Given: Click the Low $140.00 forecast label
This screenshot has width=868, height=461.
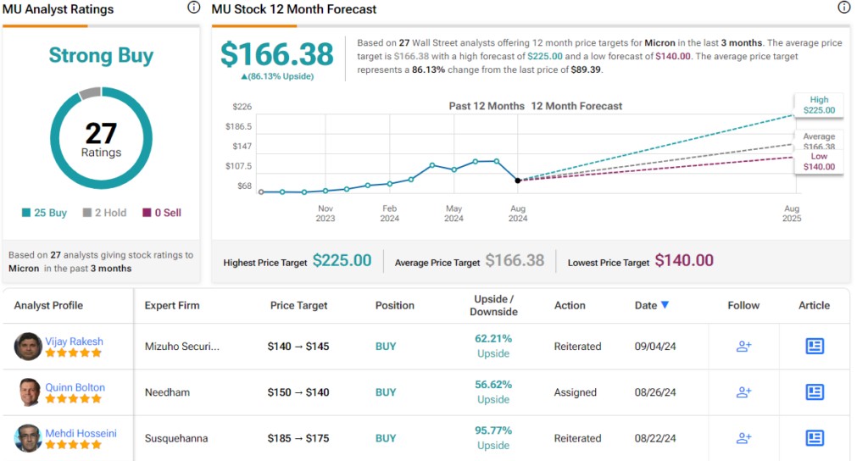Looking at the screenshot, I should pos(818,162).
